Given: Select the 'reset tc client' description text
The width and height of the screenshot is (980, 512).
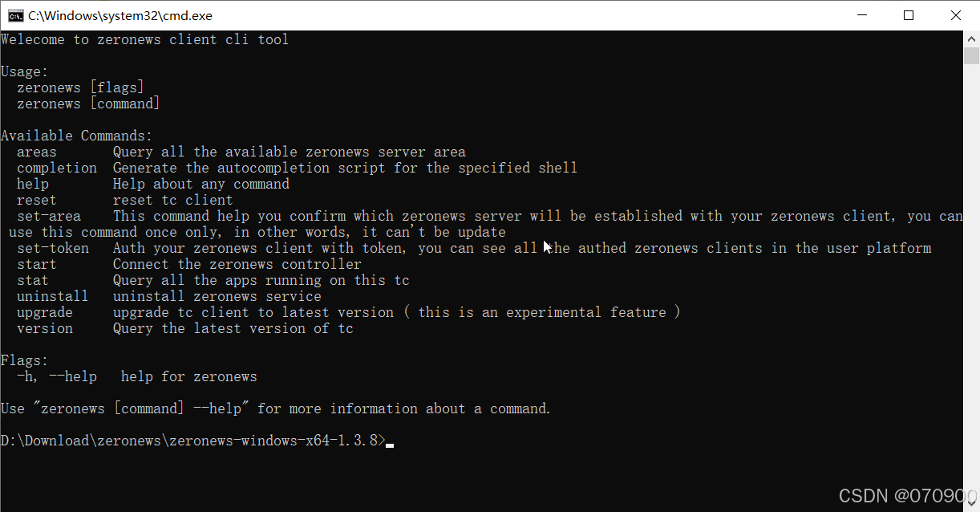Looking at the screenshot, I should (172, 200).
